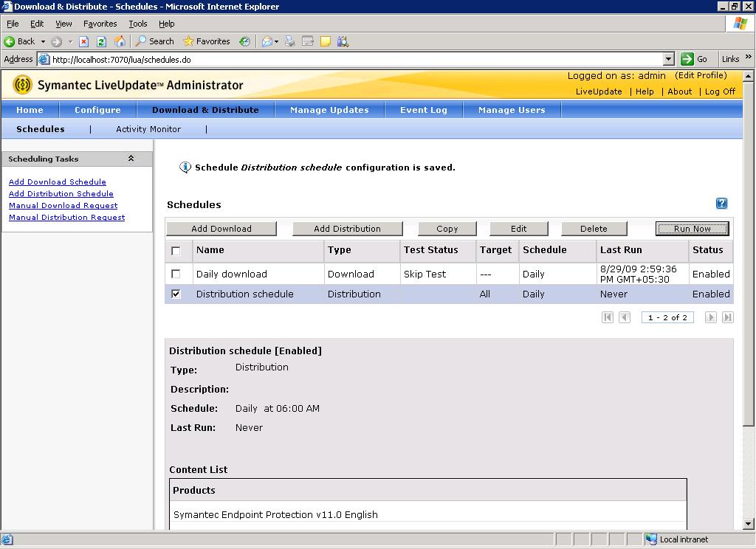The height and width of the screenshot is (549, 756).
Task: Click the Add Distribution button
Action: (347, 229)
